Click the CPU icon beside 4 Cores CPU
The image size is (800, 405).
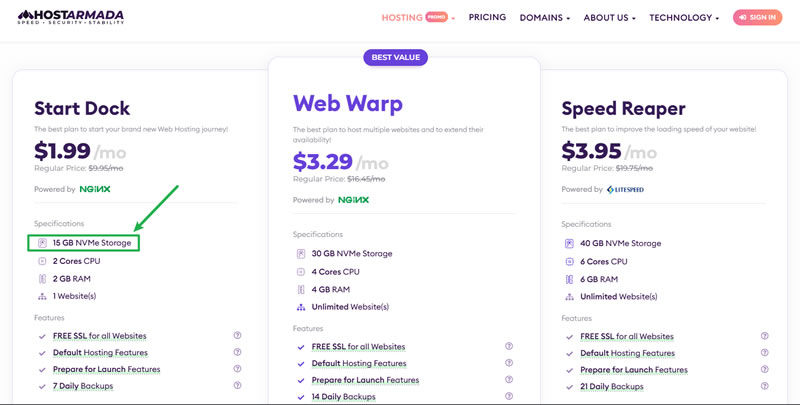[x=301, y=272]
